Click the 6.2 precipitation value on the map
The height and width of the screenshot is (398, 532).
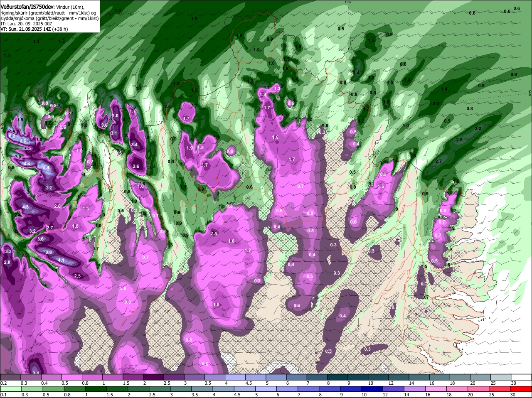[x=12, y=136]
